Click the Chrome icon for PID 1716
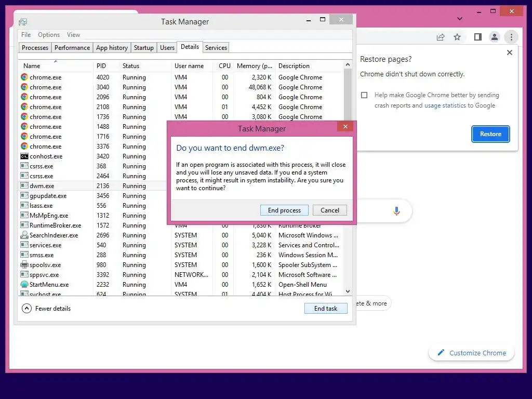 tap(24, 136)
